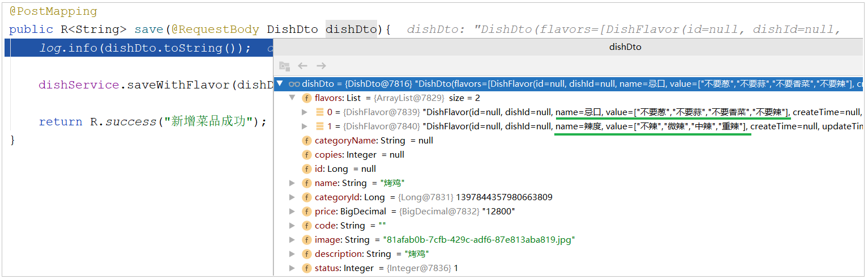Click the dishDto parameter in method signature
Screen dimensions: 868x279
click(351, 29)
